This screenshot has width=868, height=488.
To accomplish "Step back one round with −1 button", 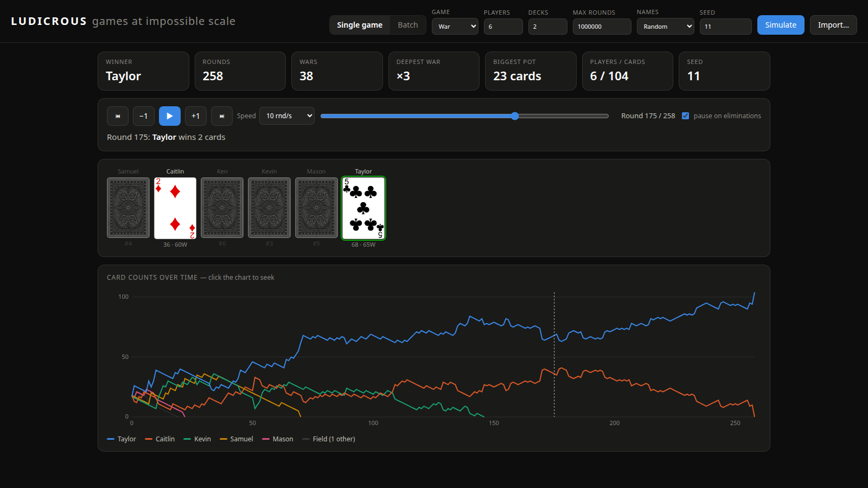I will coord(144,116).
